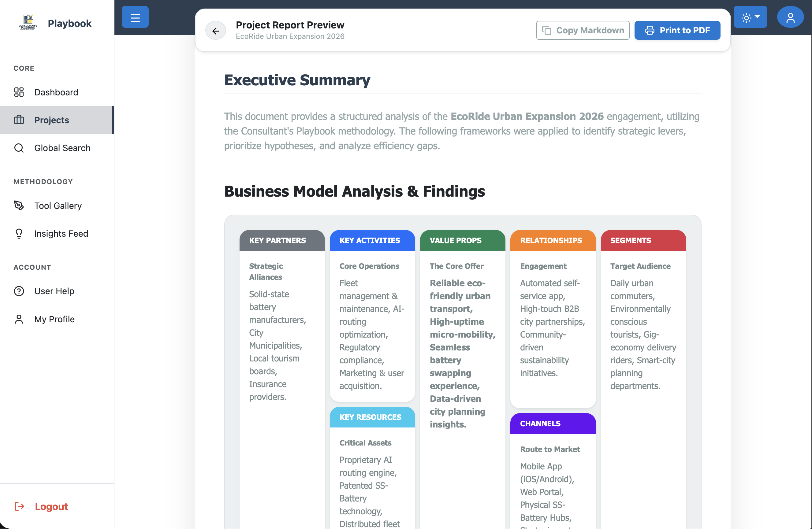The height and width of the screenshot is (529, 812).
Task: Open the user avatar in top-right corner
Action: click(791, 17)
